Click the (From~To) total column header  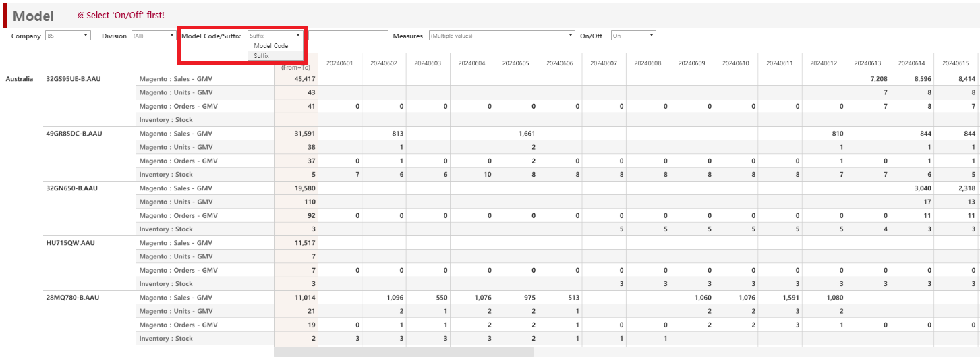click(295, 67)
